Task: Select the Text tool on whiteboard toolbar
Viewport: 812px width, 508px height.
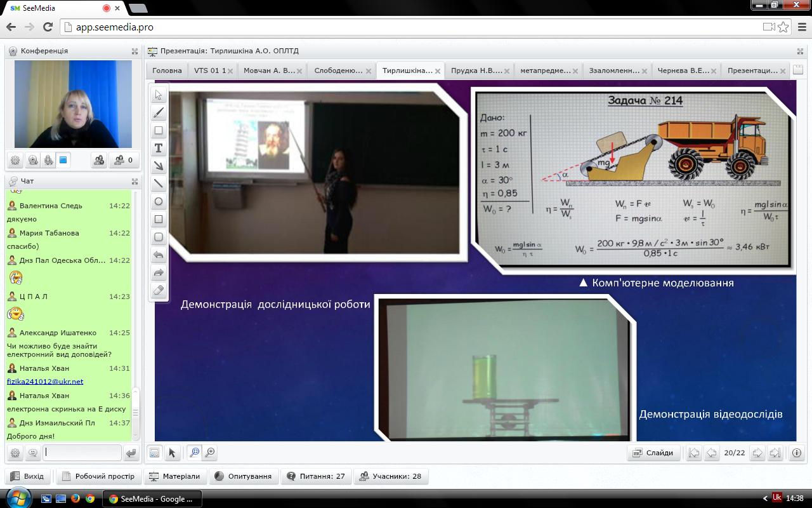Action: (x=159, y=149)
